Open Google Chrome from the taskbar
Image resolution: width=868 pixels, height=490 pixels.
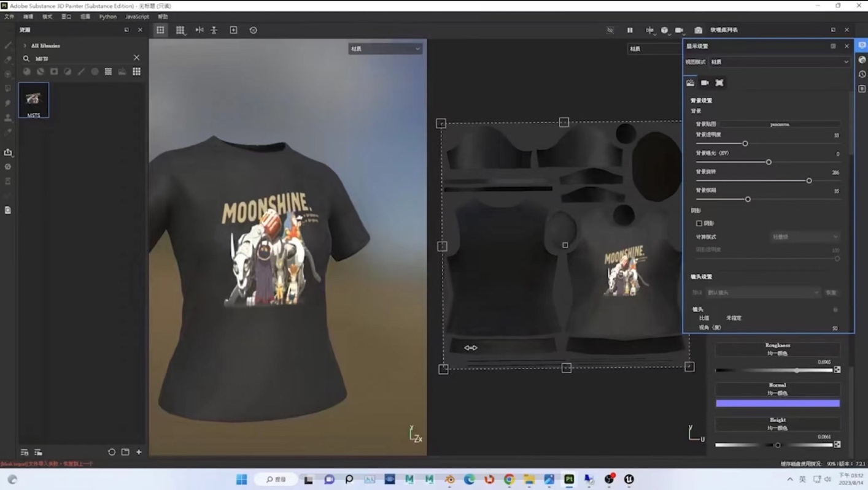[x=509, y=480]
